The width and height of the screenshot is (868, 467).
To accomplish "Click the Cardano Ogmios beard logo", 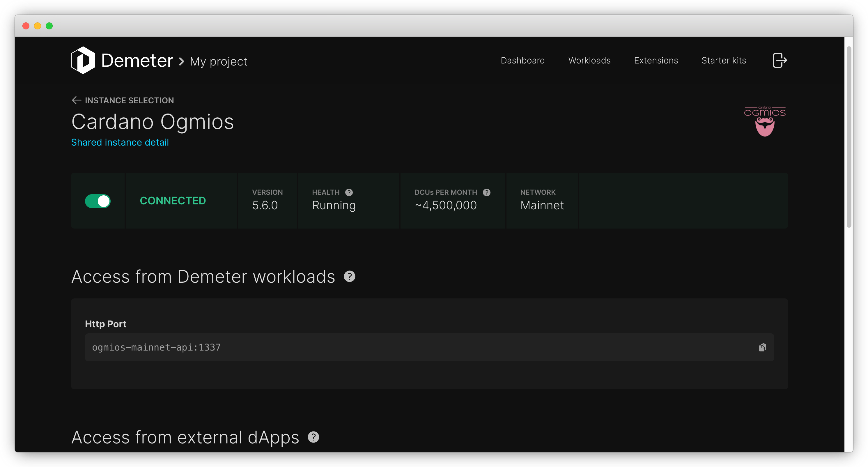I will point(765,121).
